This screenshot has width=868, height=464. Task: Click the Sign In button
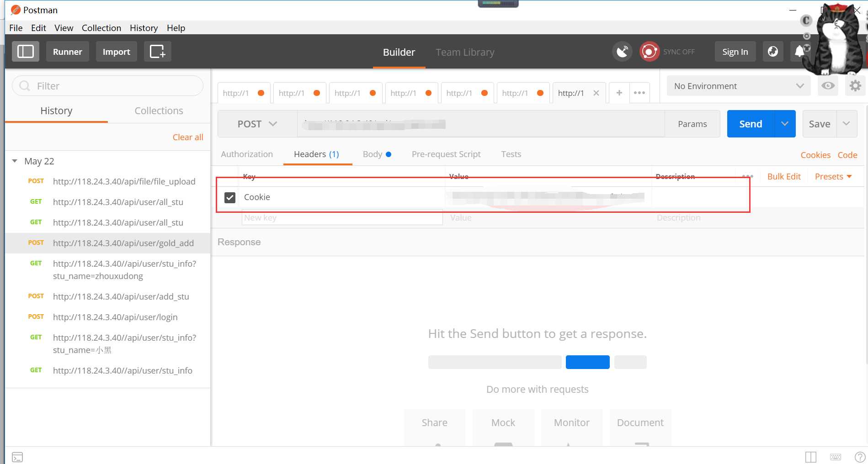click(x=735, y=52)
